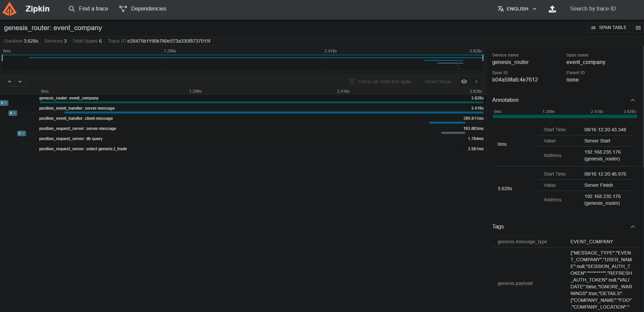Viewport: 644px width, 312px height.
Task: Click the down arrow span navigation button
Action: pos(20,82)
